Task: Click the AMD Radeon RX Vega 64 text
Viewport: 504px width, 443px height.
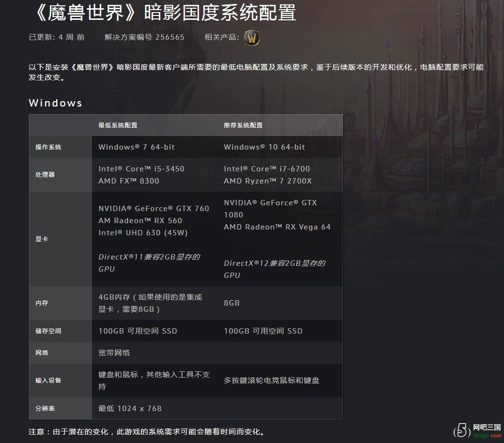Action: tap(277, 227)
